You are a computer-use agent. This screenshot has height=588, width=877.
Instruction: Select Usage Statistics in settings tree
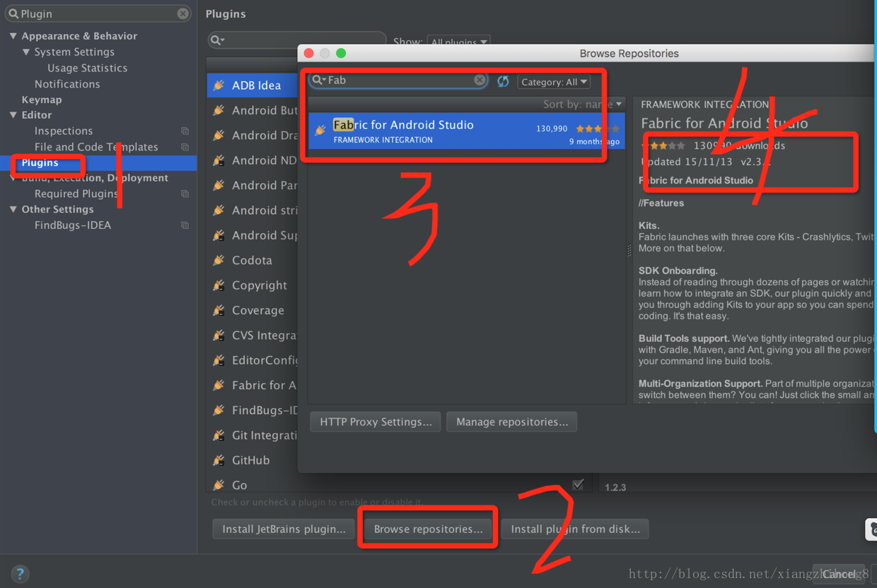tap(88, 68)
